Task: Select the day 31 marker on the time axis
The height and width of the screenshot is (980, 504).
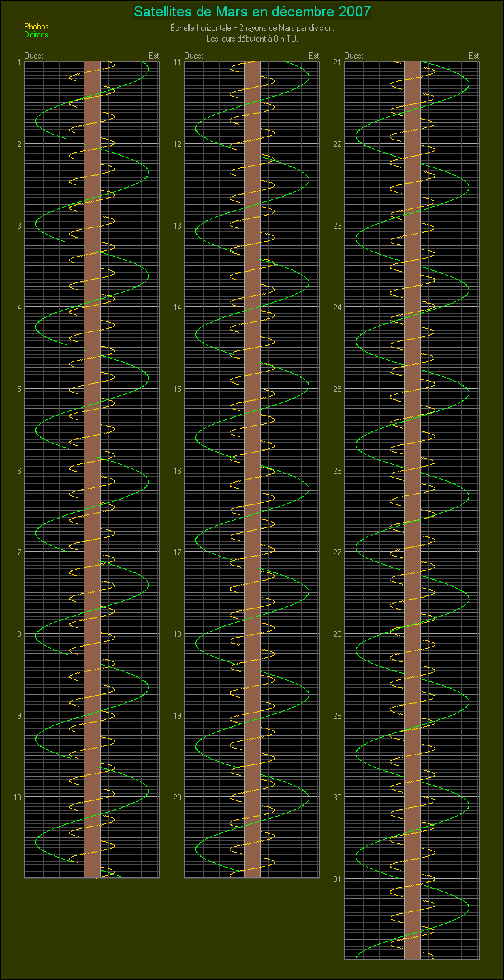Action: click(336, 879)
